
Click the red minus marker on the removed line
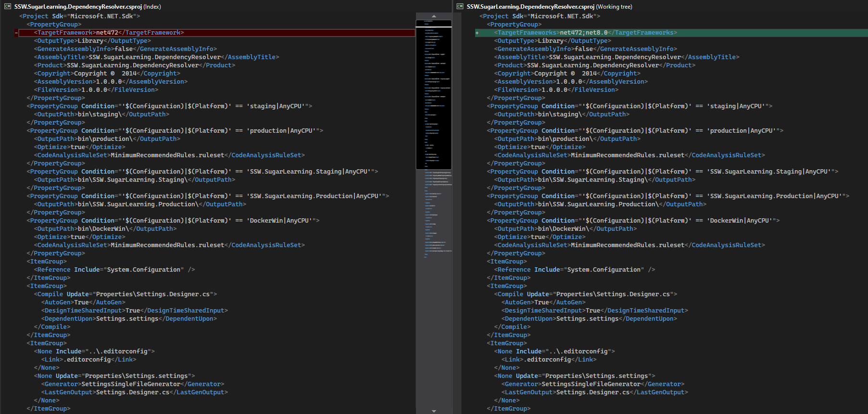16,33
